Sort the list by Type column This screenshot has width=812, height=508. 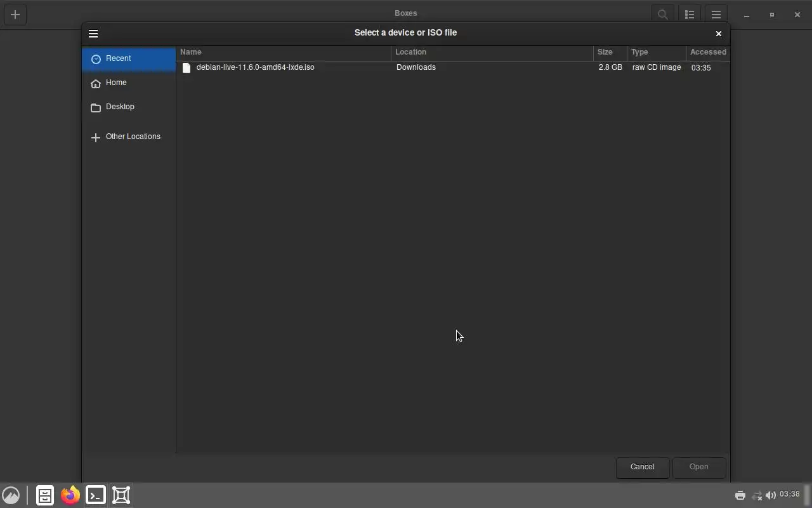tap(657, 52)
